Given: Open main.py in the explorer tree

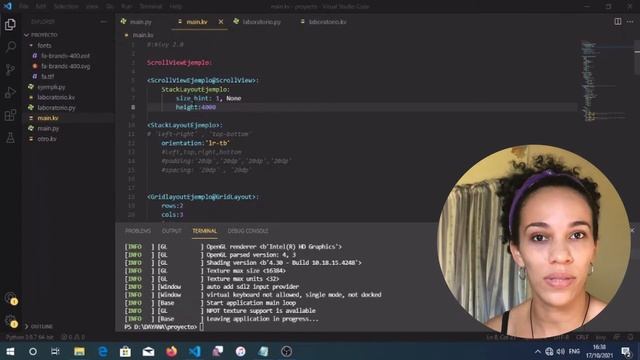Looking at the screenshot, I should click(48, 128).
